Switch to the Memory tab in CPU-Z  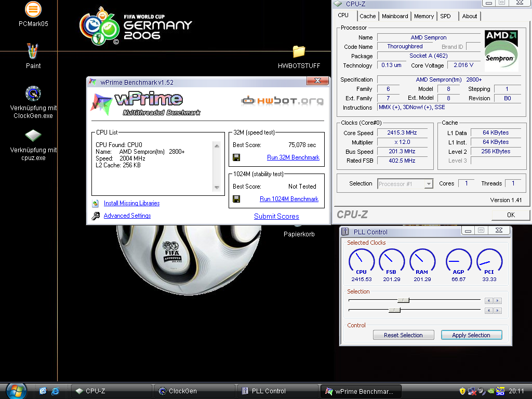click(424, 16)
